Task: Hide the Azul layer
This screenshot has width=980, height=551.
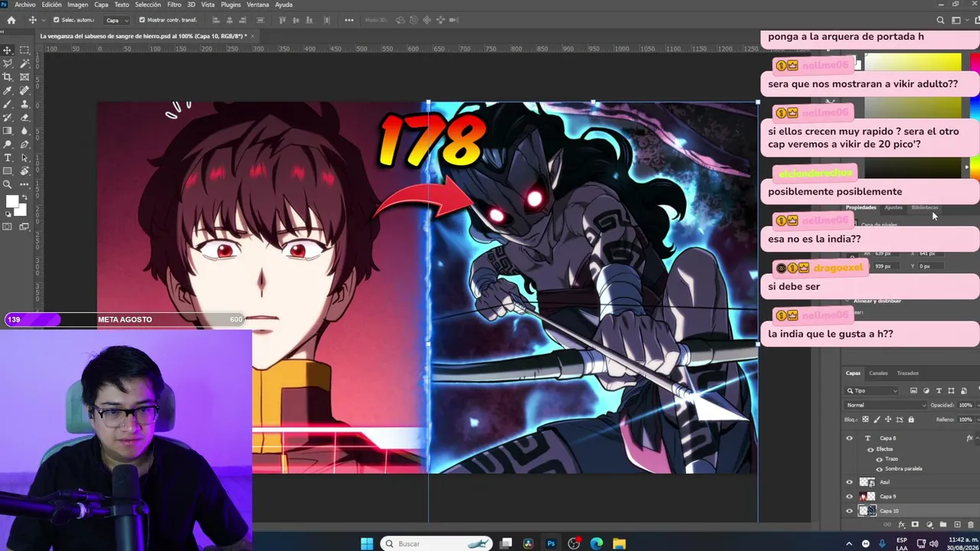Action: tap(849, 482)
